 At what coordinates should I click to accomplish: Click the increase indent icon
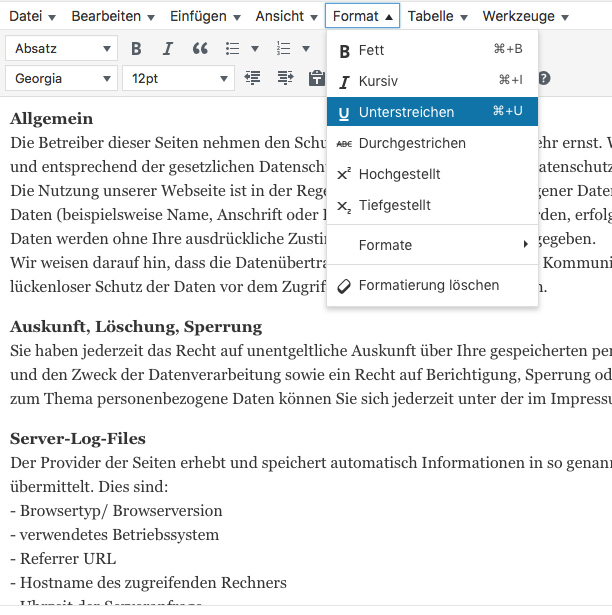point(285,78)
